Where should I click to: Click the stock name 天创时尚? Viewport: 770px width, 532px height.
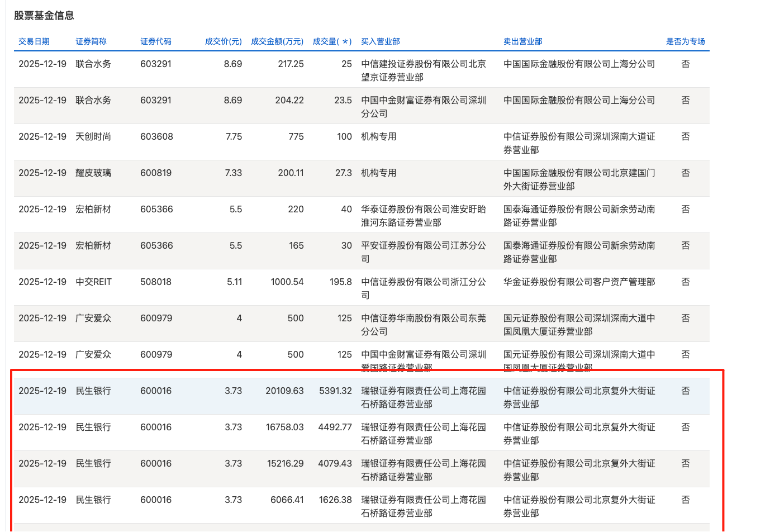[x=94, y=136]
